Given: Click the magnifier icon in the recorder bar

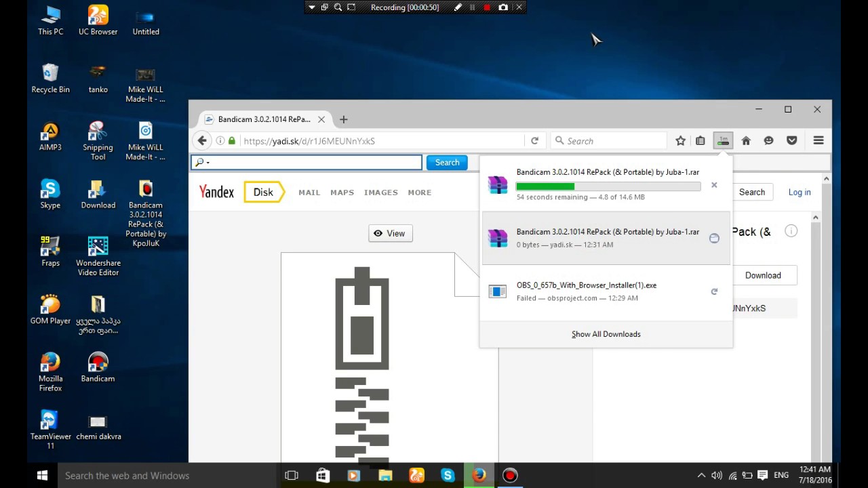Looking at the screenshot, I should [338, 7].
